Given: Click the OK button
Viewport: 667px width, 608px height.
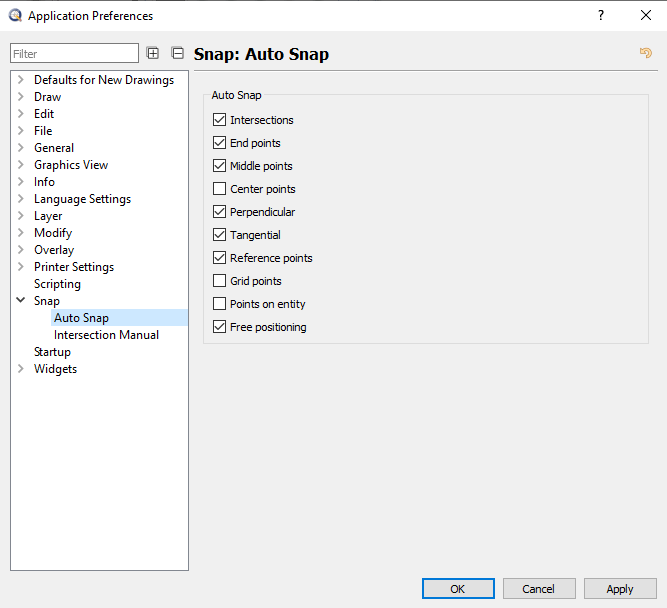Looking at the screenshot, I should [x=458, y=588].
